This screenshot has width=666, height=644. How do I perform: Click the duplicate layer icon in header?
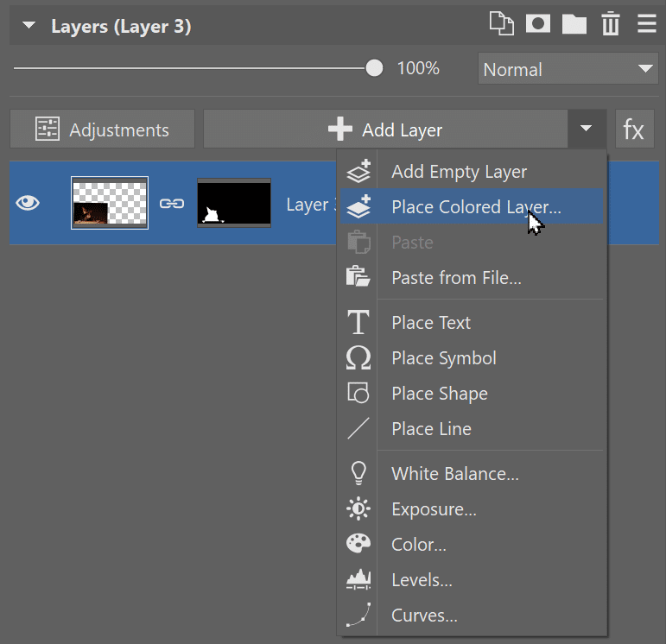pos(502,24)
